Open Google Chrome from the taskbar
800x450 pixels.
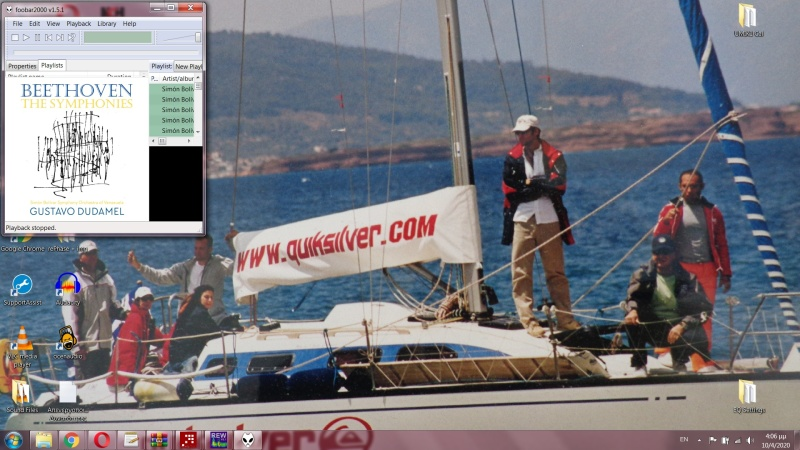click(x=71, y=440)
